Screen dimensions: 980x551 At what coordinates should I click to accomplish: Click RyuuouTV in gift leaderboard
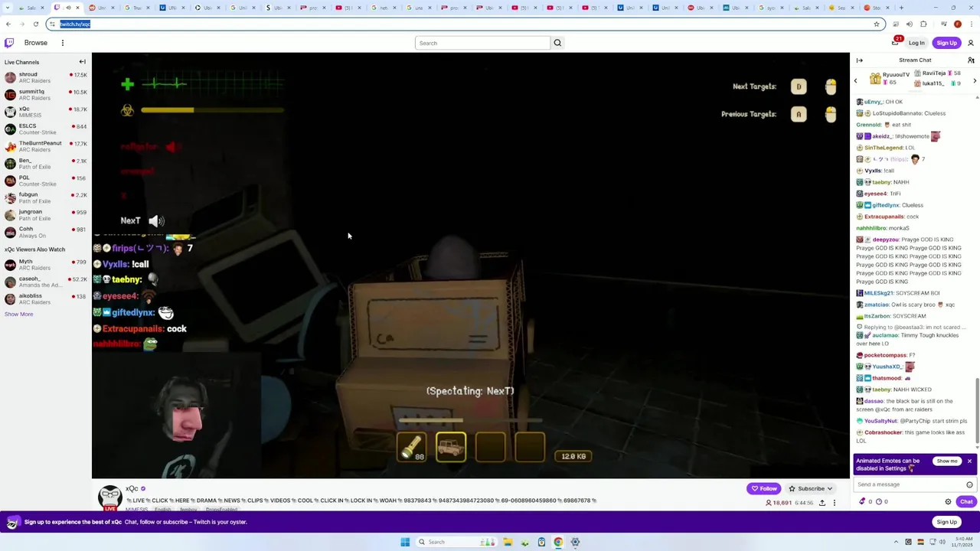tap(896, 76)
